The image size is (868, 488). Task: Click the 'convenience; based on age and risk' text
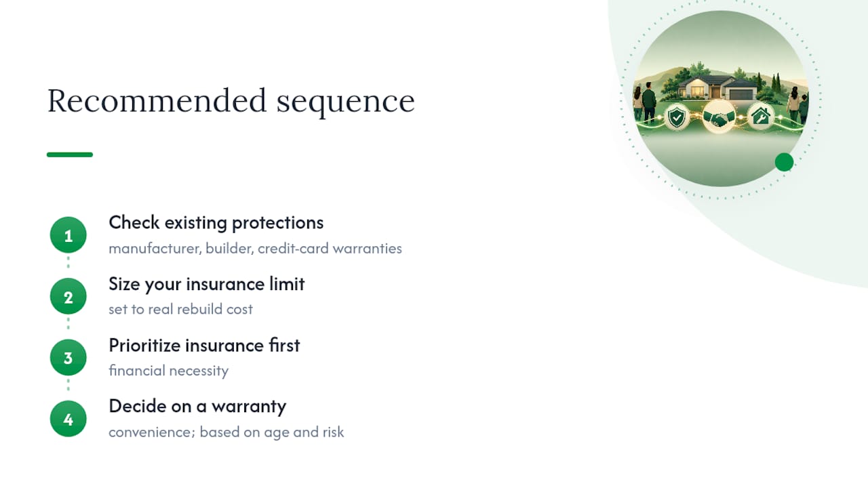click(x=226, y=432)
